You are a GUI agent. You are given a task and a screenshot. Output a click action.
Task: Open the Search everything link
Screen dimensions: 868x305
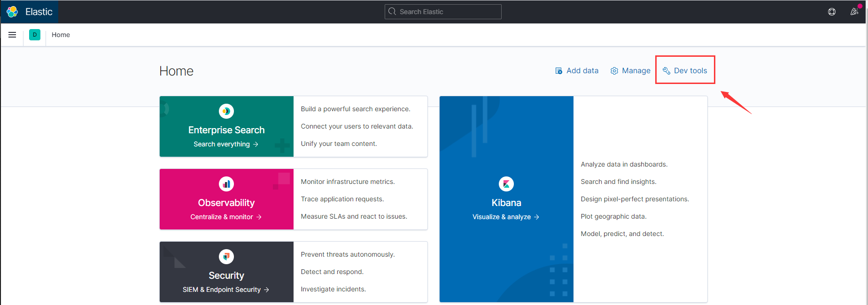click(x=226, y=144)
